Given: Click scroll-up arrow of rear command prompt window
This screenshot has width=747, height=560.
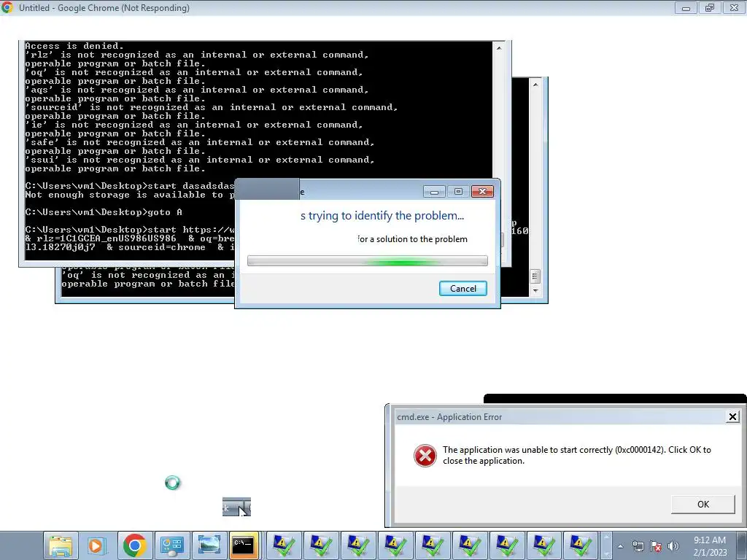Looking at the screenshot, I should [535, 85].
